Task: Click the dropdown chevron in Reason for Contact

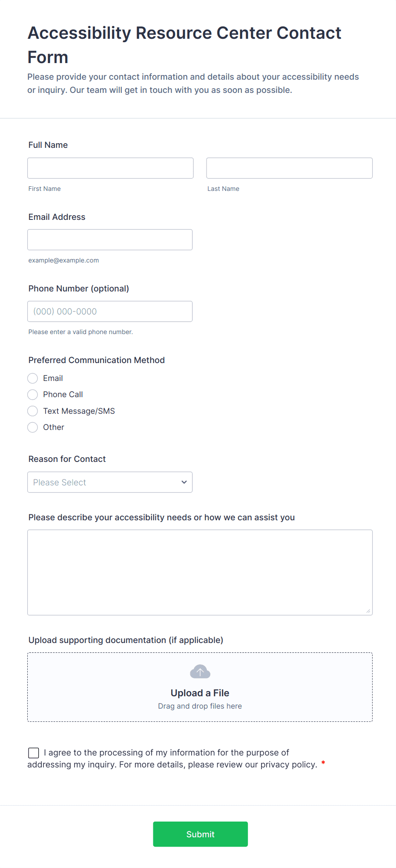Action: click(x=184, y=482)
